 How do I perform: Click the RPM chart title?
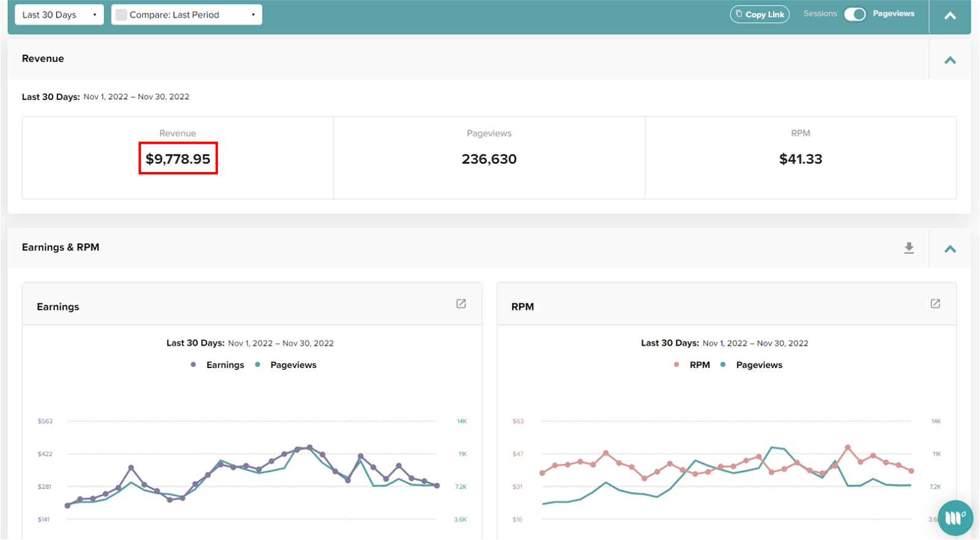pyautogui.click(x=522, y=307)
